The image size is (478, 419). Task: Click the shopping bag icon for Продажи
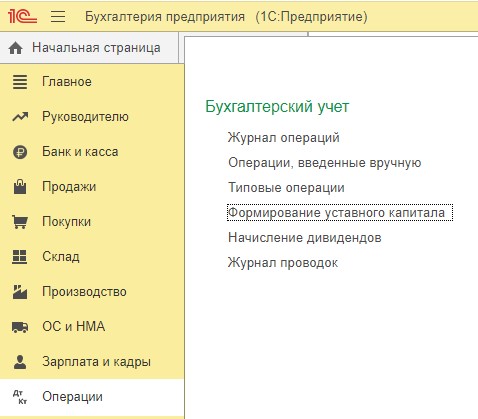coord(20,187)
